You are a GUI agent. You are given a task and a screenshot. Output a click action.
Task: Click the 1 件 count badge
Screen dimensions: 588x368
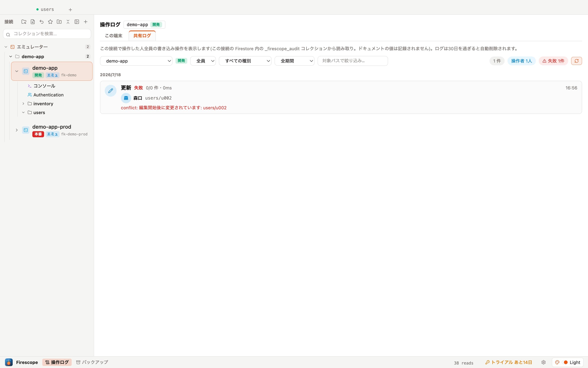pos(497,61)
